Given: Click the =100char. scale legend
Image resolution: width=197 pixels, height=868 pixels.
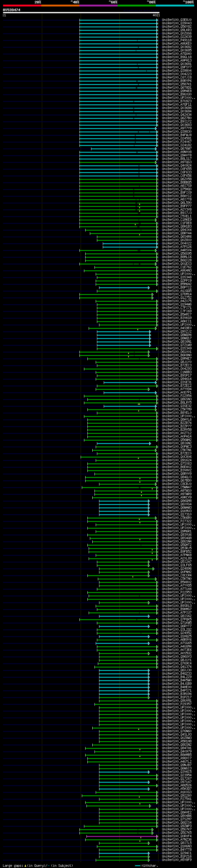Looking at the screenshot, I should click(147, 865).
